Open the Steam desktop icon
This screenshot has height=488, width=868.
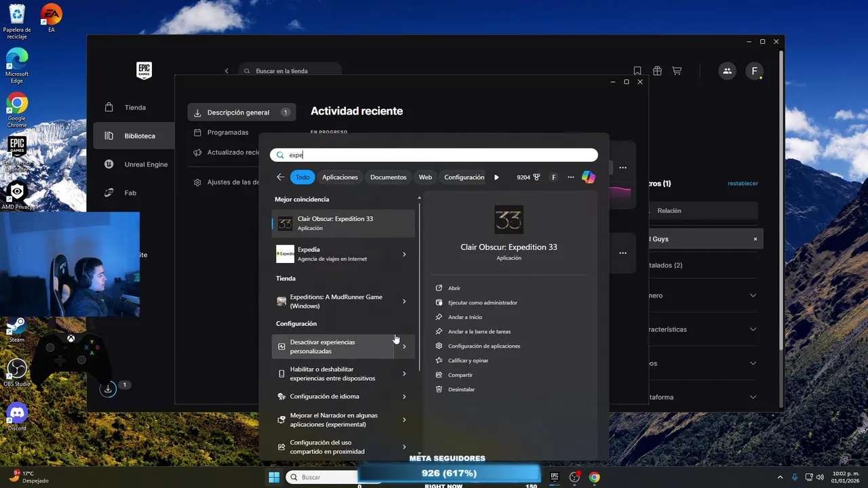(x=17, y=330)
